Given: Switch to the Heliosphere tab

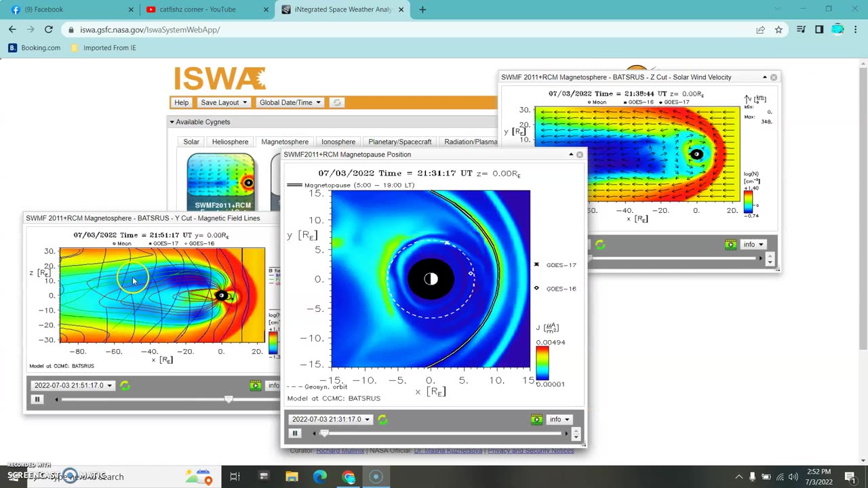Looking at the screenshot, I should tap(230, 142).
